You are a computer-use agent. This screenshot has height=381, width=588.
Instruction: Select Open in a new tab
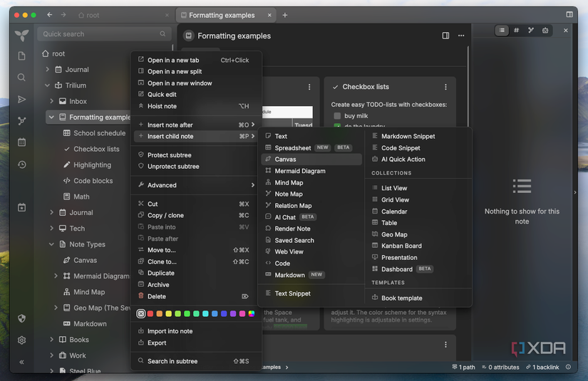coord(196,60)
